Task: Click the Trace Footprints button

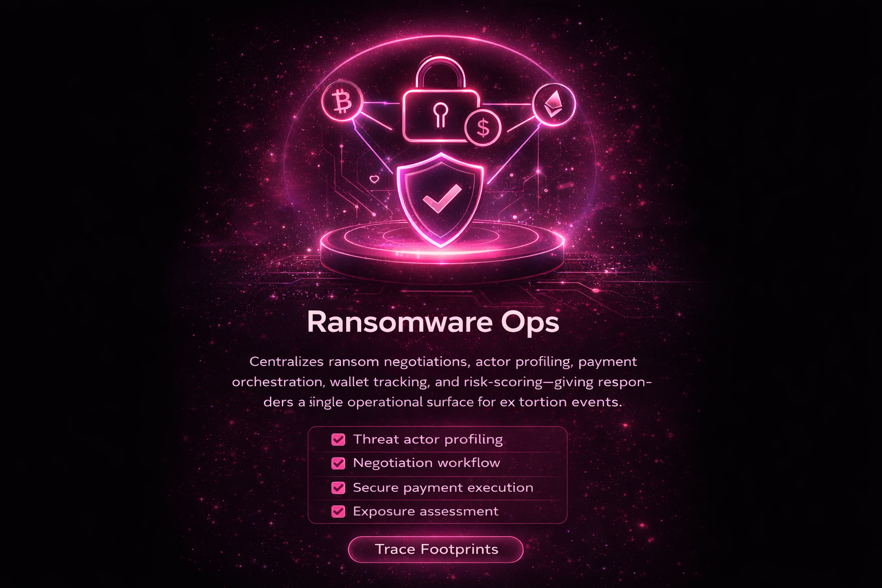Action: click(436, 550)
